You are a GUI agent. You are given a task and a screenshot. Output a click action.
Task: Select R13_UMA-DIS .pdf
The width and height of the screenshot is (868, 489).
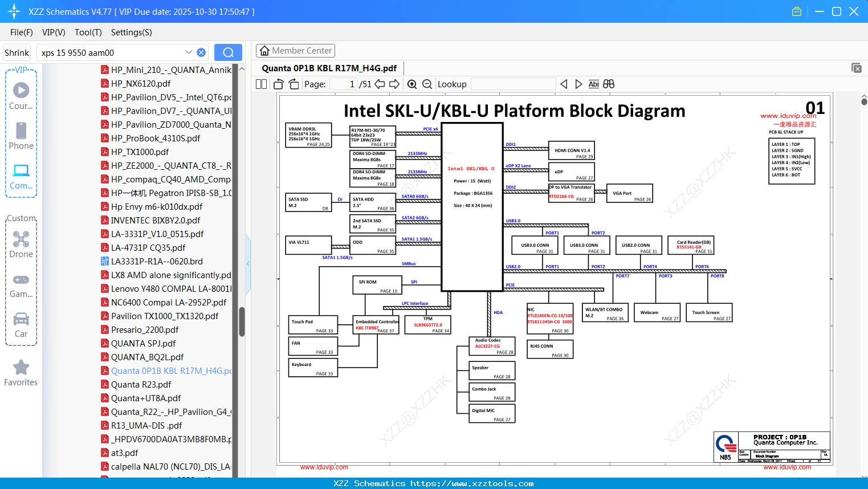point(146,425)
